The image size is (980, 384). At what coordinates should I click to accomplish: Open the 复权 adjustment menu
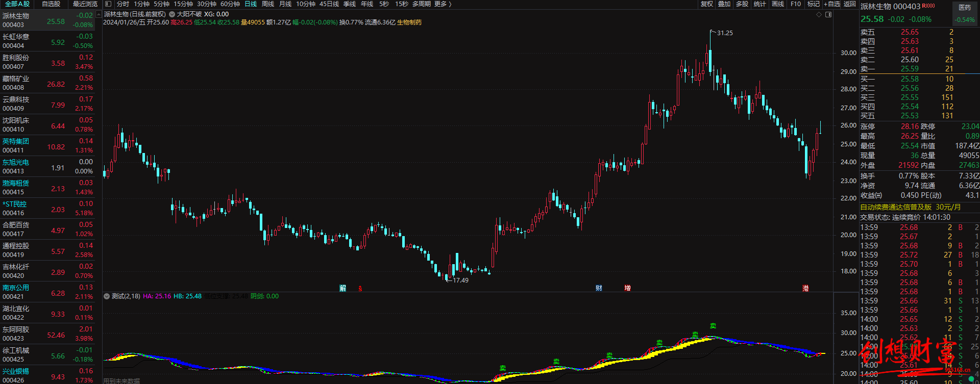click(x=707, y=4)
